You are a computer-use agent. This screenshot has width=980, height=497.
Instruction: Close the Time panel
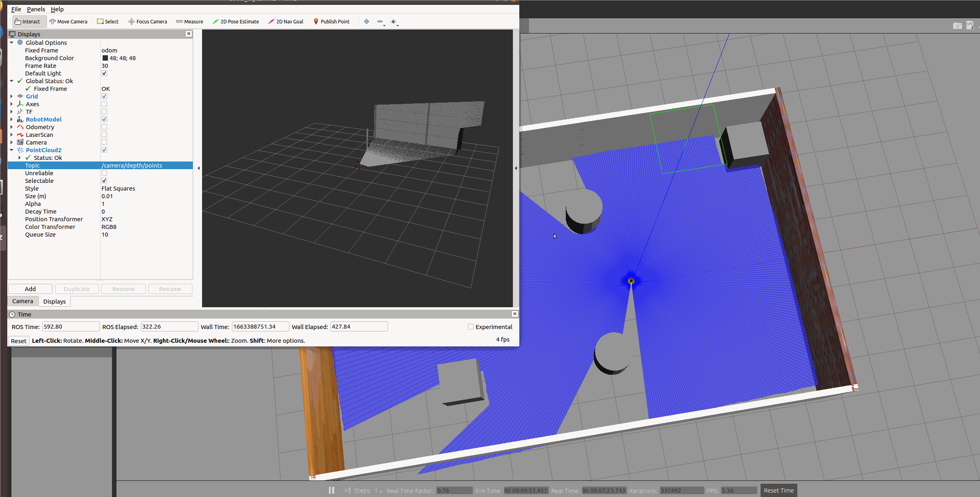pyautogui.click(x=514, y=314)
